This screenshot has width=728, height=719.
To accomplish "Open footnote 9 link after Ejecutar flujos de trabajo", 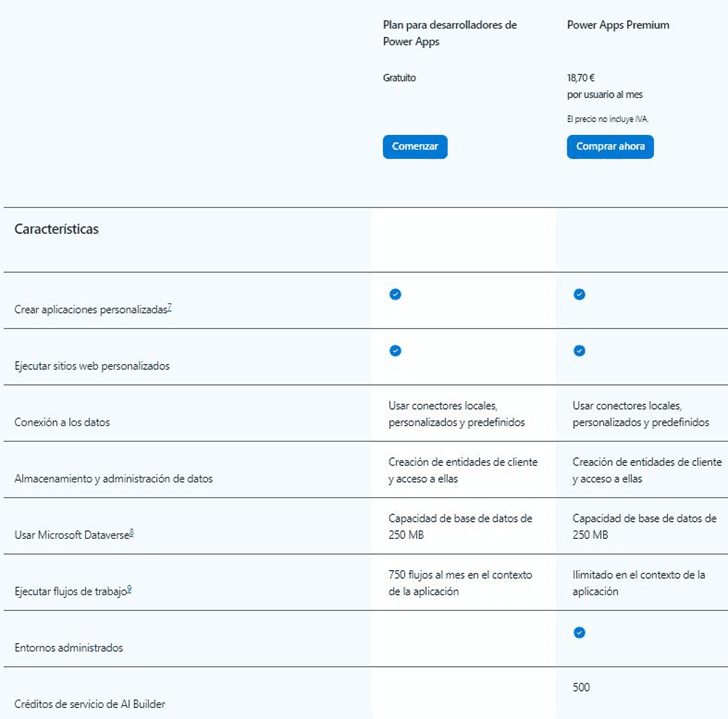I will click(x=129, y=589).
